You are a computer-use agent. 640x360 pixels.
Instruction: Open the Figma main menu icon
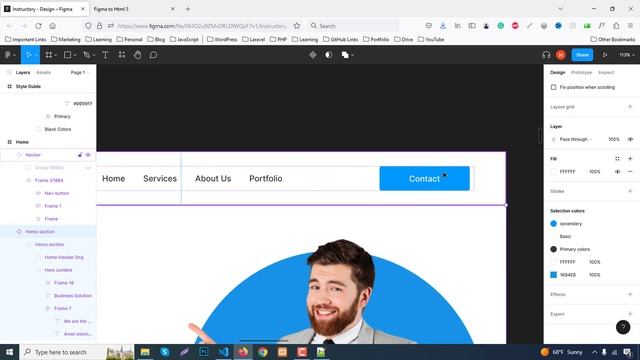point(7,55)
